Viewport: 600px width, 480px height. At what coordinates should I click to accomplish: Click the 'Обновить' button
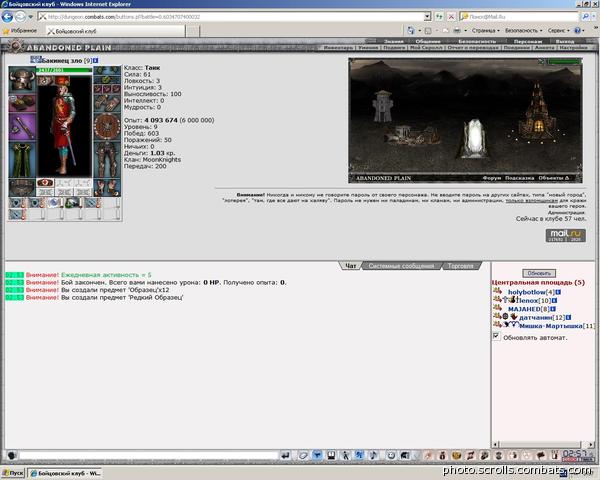pos(539,273)
